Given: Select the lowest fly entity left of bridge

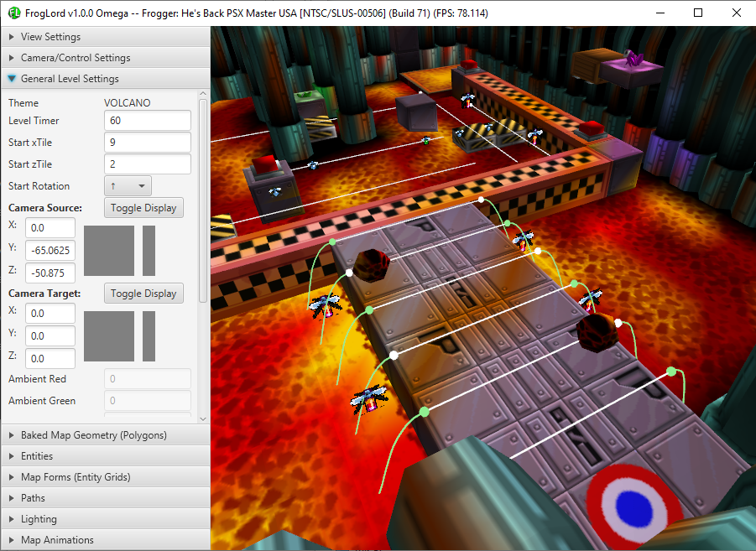Looking at the screenshot, I should click(369, 399).
